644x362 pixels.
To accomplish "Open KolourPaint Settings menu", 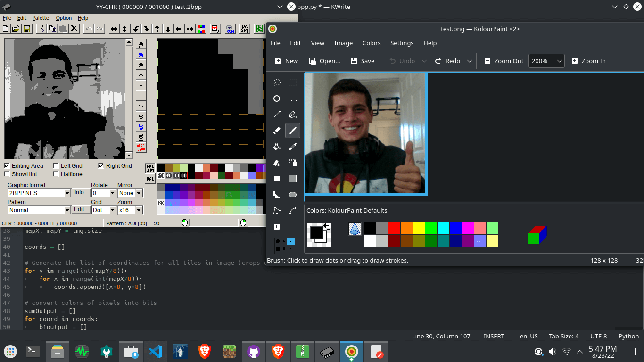I will point(402,43).
